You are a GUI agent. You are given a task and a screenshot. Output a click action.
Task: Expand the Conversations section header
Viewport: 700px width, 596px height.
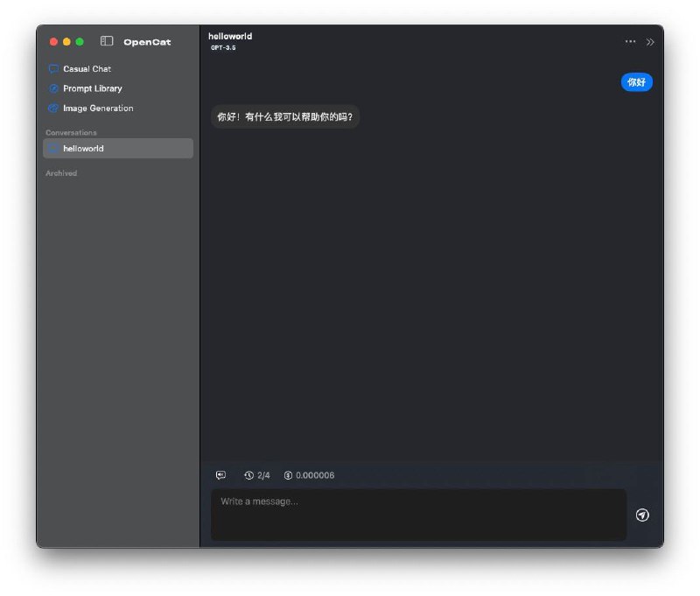pos(70,132)
